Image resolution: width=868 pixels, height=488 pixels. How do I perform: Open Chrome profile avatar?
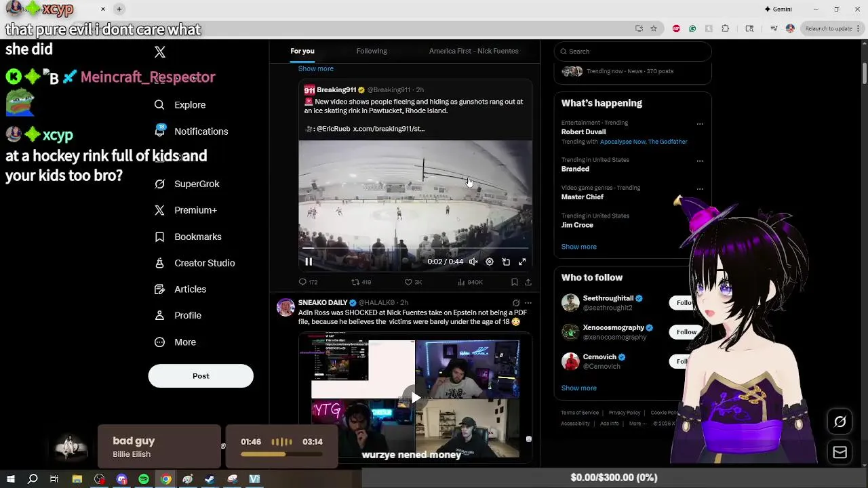[790, 28]
